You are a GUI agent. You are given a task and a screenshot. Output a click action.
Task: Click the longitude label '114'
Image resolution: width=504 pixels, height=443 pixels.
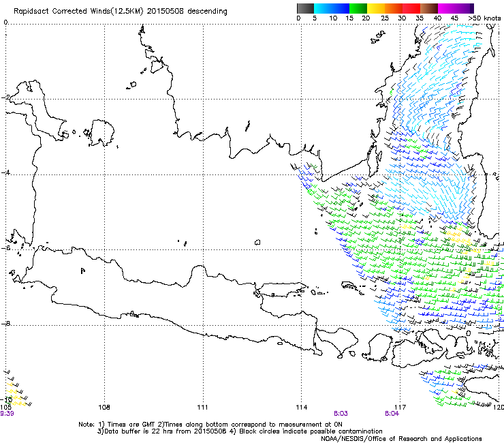pyautogui.click(x=301, y=408)
